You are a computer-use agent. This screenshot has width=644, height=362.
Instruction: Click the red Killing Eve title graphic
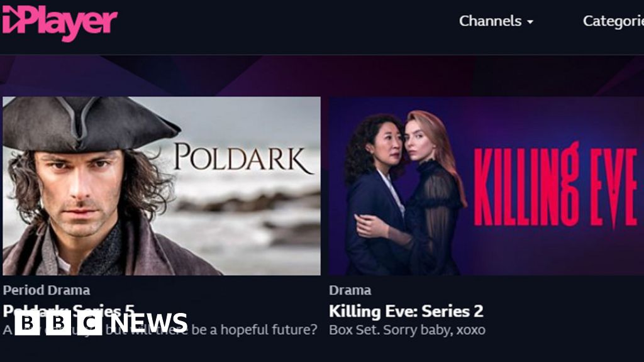point(556,185)
